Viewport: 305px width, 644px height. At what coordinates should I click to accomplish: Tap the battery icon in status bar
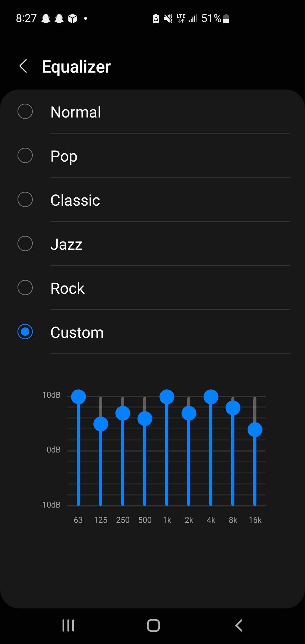(x=226, y=19)
